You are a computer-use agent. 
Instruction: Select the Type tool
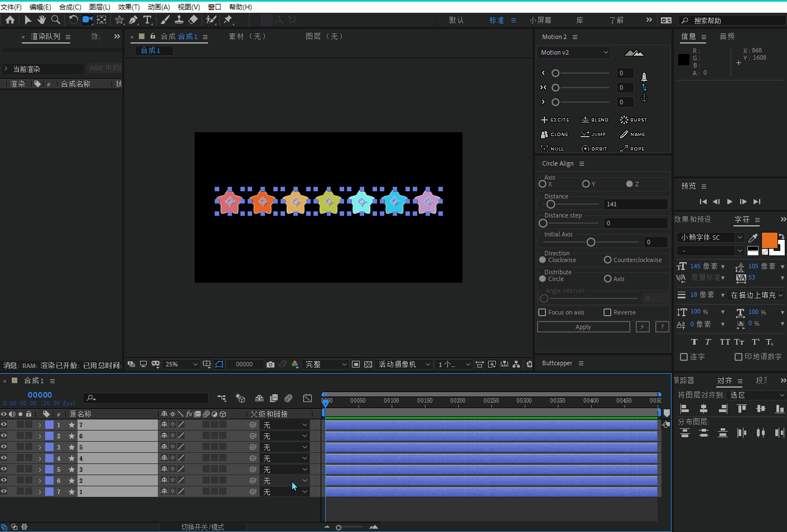pos(147,20)
